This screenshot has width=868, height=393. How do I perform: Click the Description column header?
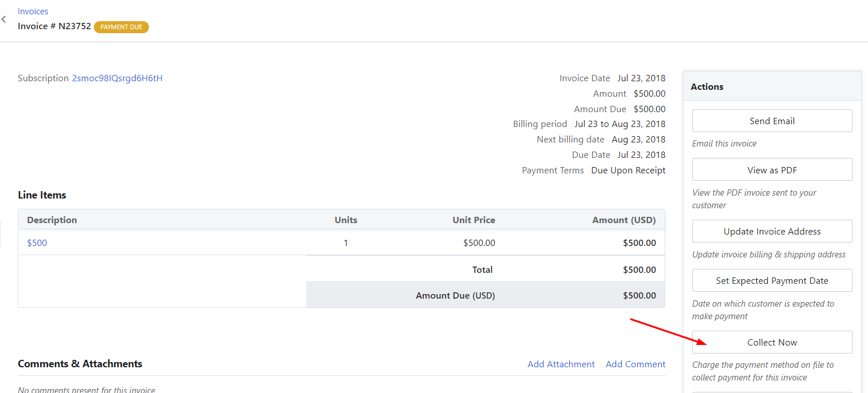tap(52, 220)
